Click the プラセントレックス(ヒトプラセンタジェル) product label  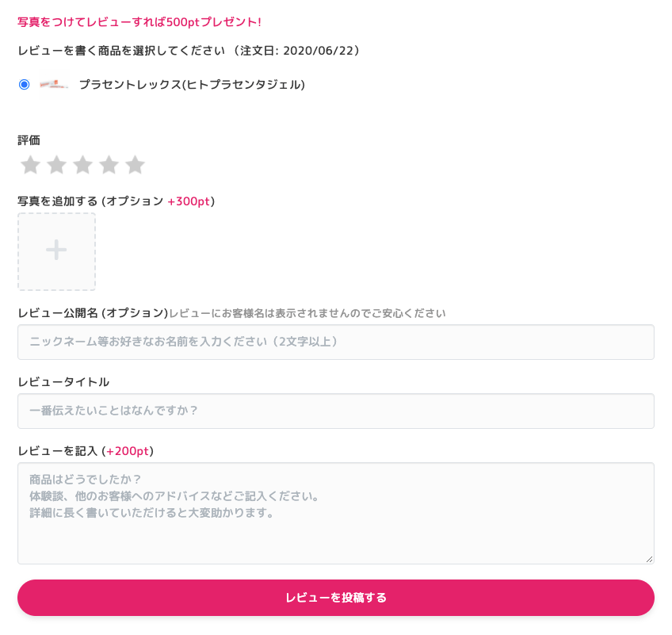pyautogui.click(x=192, y=85)
